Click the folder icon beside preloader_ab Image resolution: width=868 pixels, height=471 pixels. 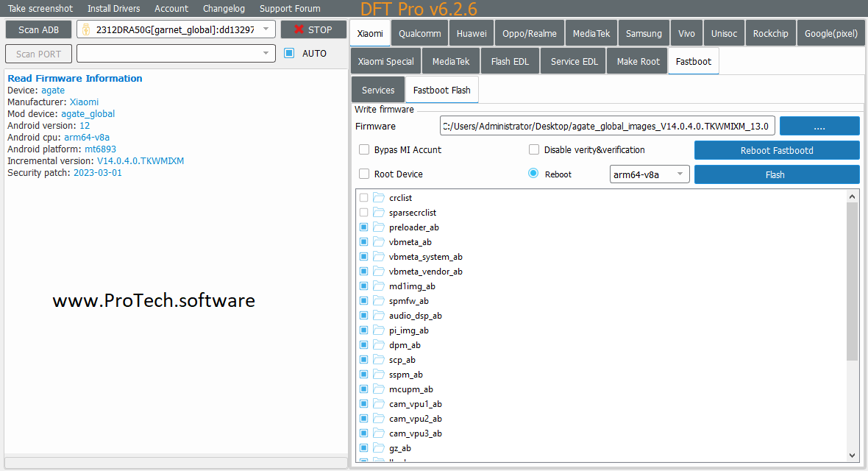pyautogui.click(x=379, y=227)
